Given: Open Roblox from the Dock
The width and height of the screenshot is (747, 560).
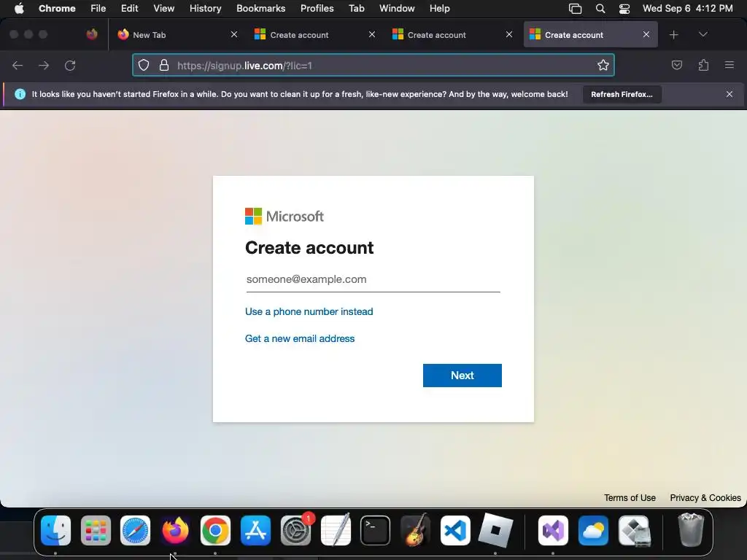Looking at the screenshot, I should click(x=495, y=530).
